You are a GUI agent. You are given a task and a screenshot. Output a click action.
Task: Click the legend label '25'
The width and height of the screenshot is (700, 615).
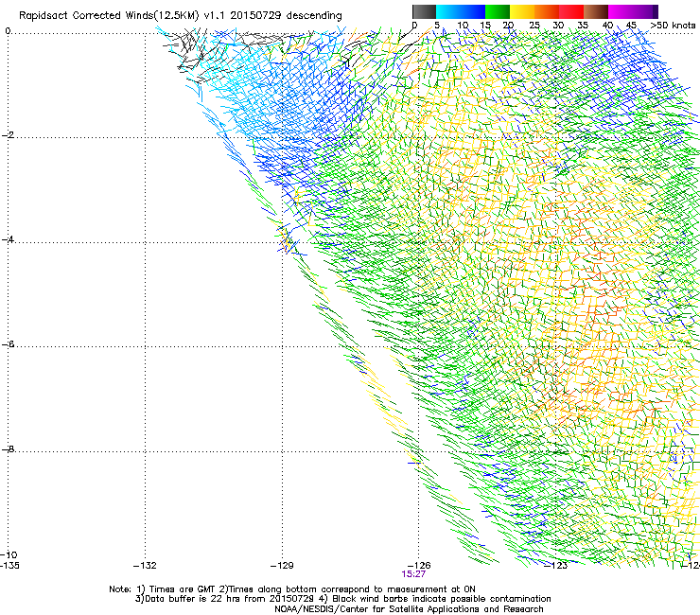point(534,26)
